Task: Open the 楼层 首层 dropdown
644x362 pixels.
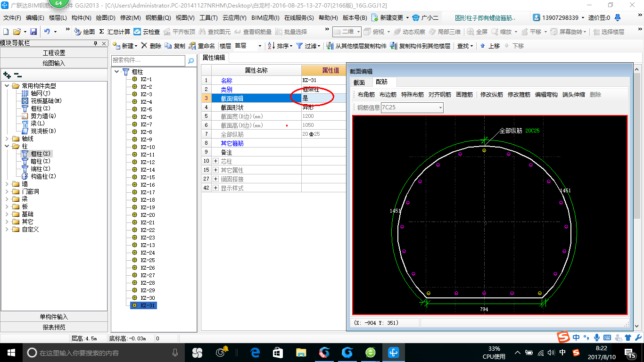Action: tap(259, 46)
